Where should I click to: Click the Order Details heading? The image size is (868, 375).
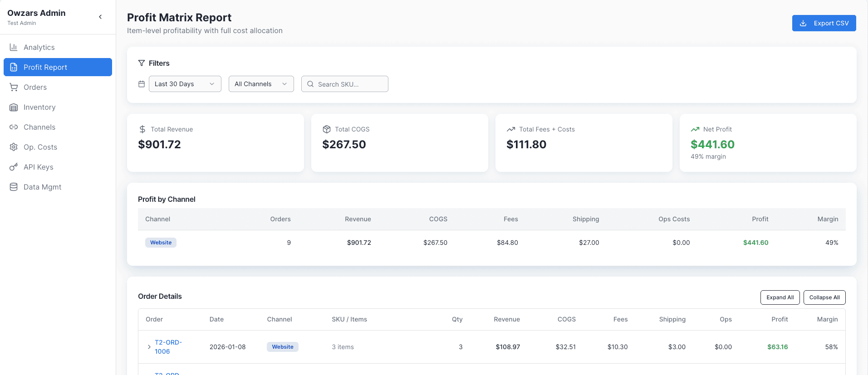160,296
